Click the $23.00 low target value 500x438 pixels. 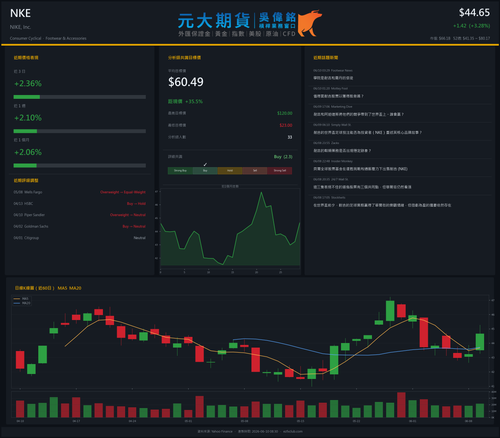[286, 125]
